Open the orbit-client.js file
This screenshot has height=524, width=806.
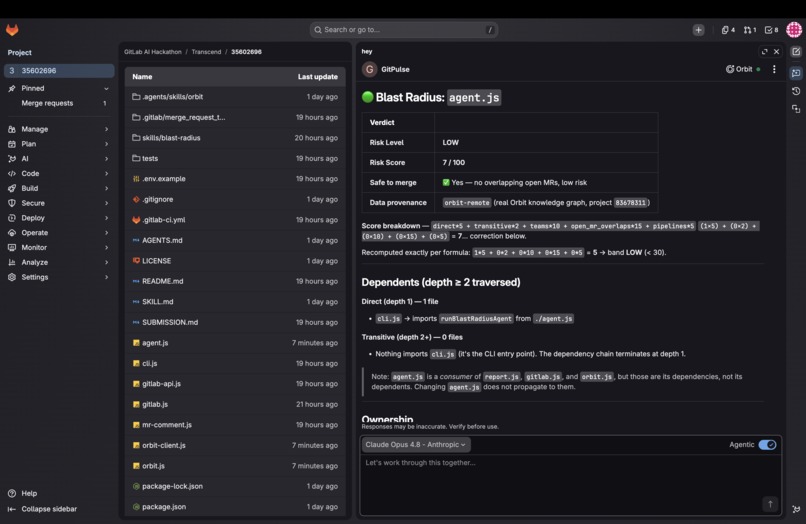coord(164,445)
